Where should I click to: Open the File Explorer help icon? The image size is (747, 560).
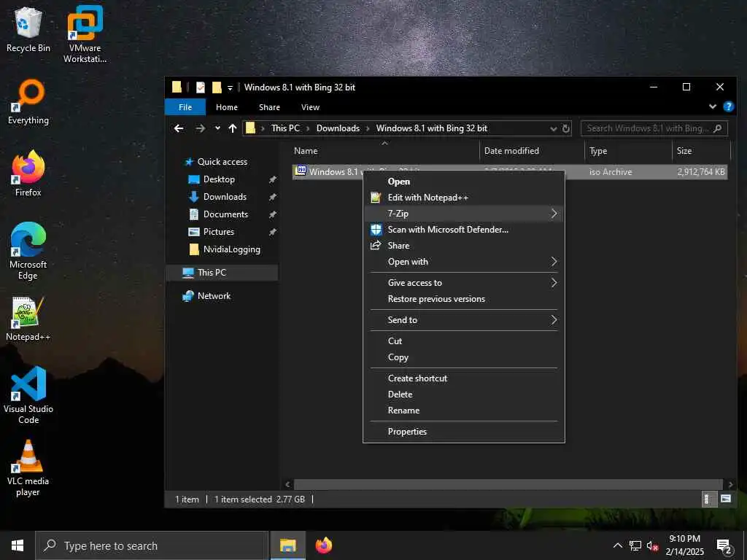(729, 106)
